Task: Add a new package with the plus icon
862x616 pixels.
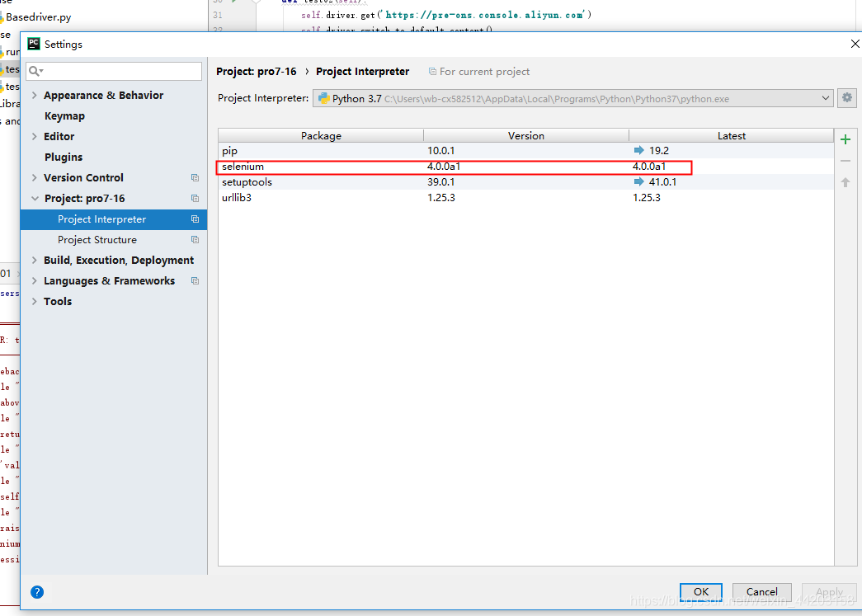Action: pos(845,139)
